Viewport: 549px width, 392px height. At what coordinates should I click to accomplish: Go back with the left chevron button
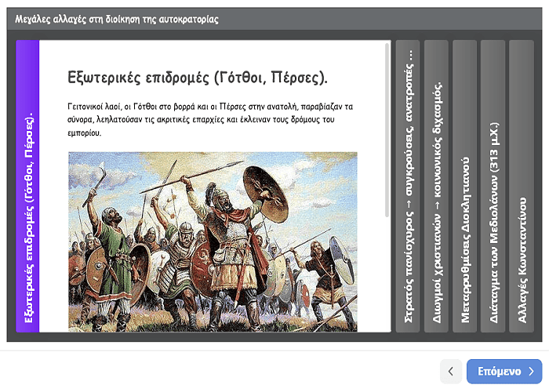pyautogui.click(x=451, y=372)
